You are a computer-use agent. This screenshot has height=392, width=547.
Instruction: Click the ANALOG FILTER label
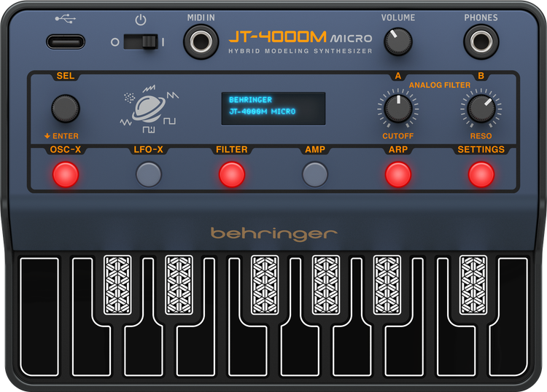coord(440,85)
